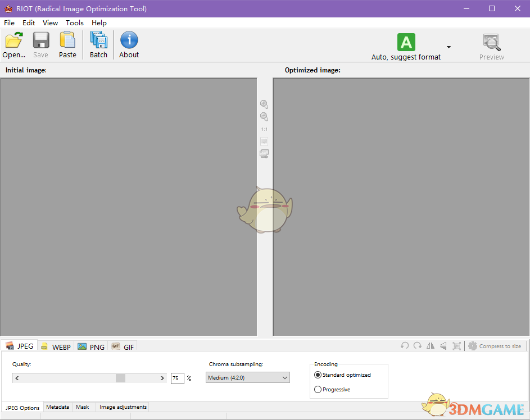Set zoom to 1:1 actual size

point(264,129)
